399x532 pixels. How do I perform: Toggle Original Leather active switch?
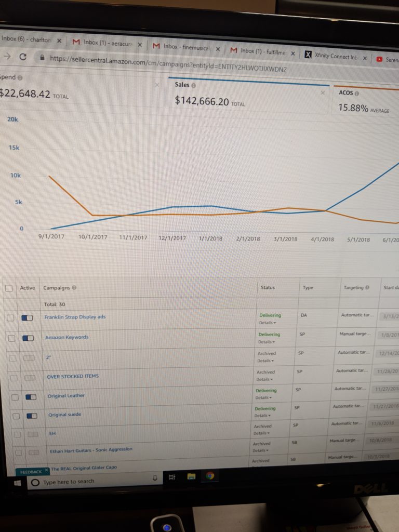click(x=31, y=397)
